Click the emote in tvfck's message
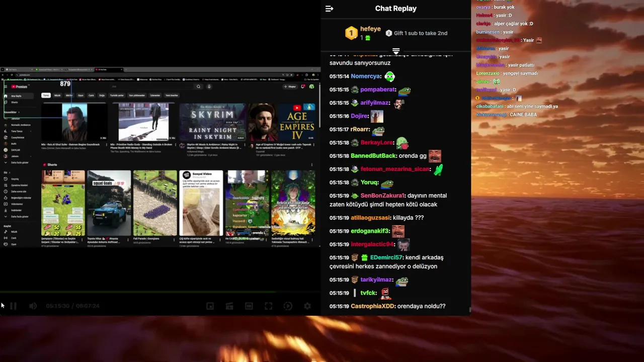The height and width of the screenshot is (362, 644). point(385,293)
